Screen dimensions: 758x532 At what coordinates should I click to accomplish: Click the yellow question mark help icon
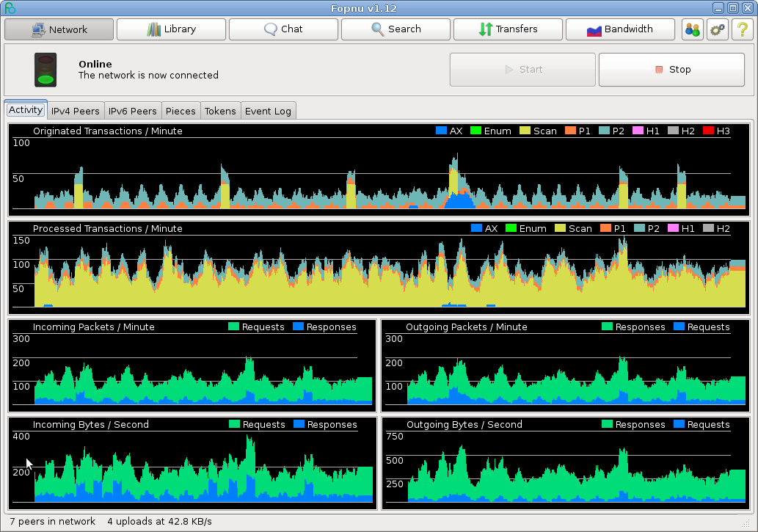click(742, 29)
